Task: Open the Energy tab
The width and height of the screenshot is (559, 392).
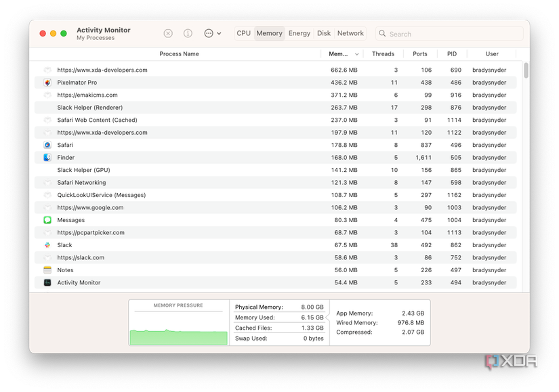Action: (x=299, y=33)
